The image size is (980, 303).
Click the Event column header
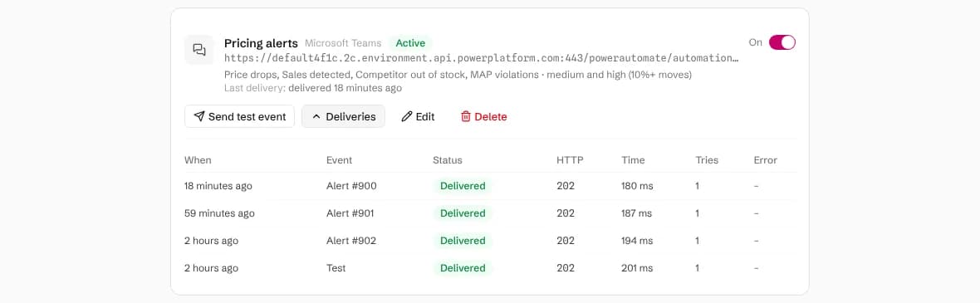click(x=340, y=160)
